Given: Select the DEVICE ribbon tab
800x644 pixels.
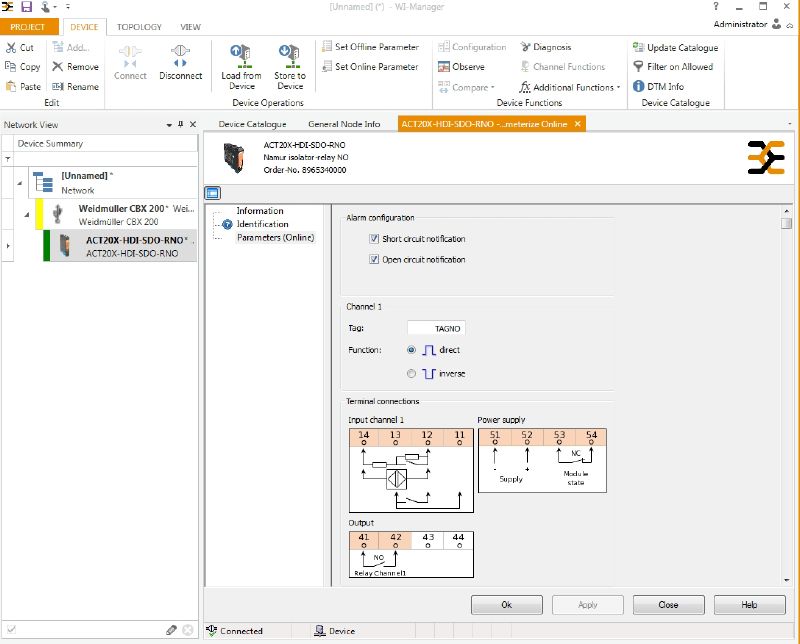Looking at the screenshot, I should point(84,27).
